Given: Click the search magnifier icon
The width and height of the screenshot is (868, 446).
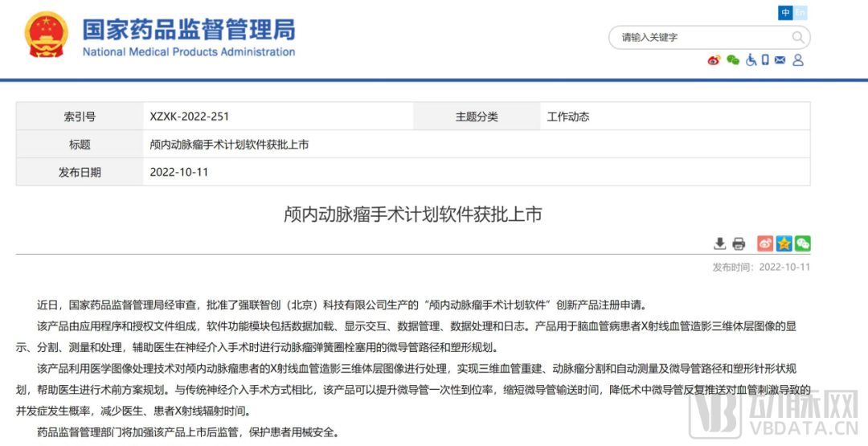Looking at the screenshot, I should coord(797,37).
